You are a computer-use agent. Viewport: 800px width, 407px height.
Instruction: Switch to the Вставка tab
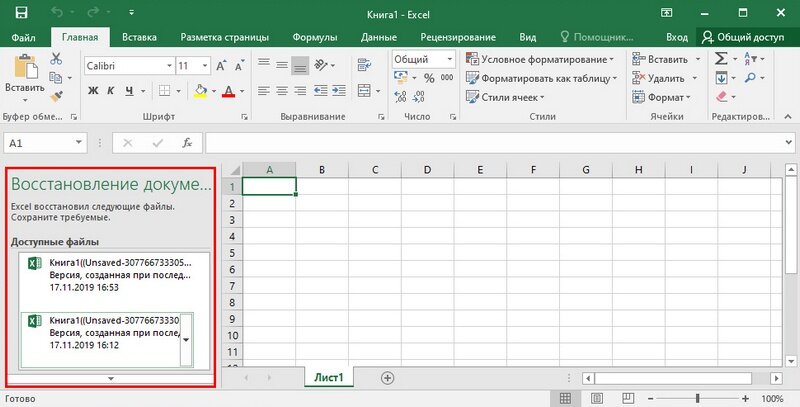(139, 37)
